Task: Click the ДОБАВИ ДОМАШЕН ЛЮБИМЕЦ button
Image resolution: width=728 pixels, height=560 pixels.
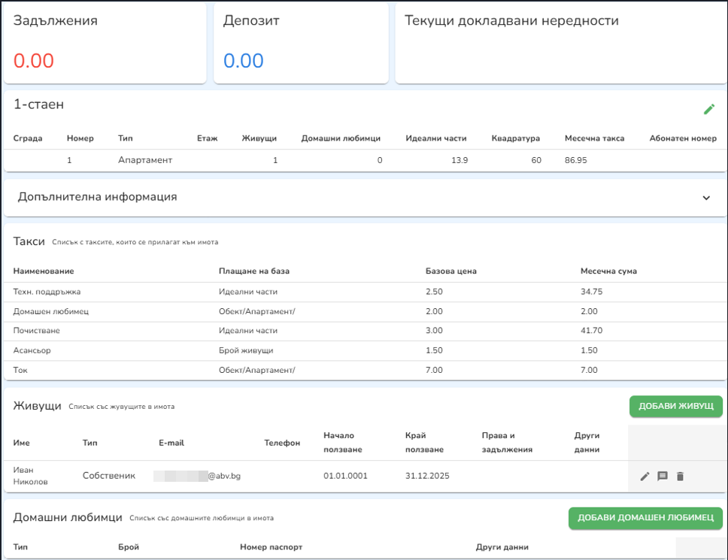Action: [x=645, y=518]
